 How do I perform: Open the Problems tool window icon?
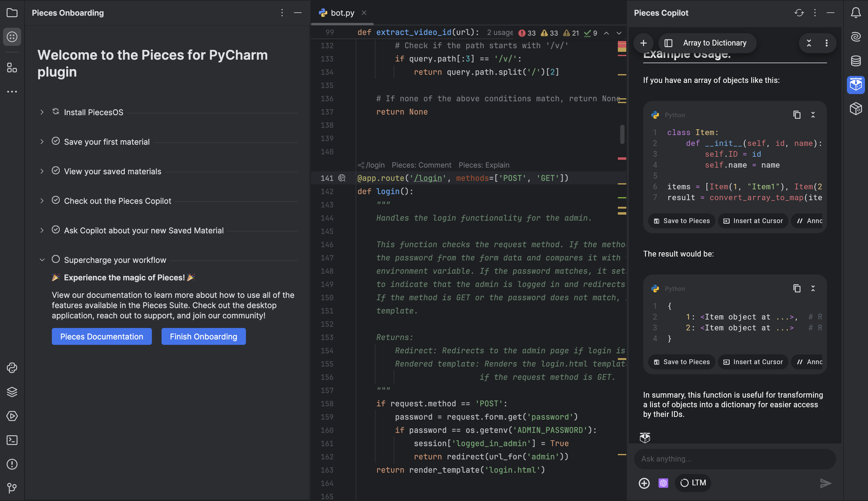click(x=12, y=464)
